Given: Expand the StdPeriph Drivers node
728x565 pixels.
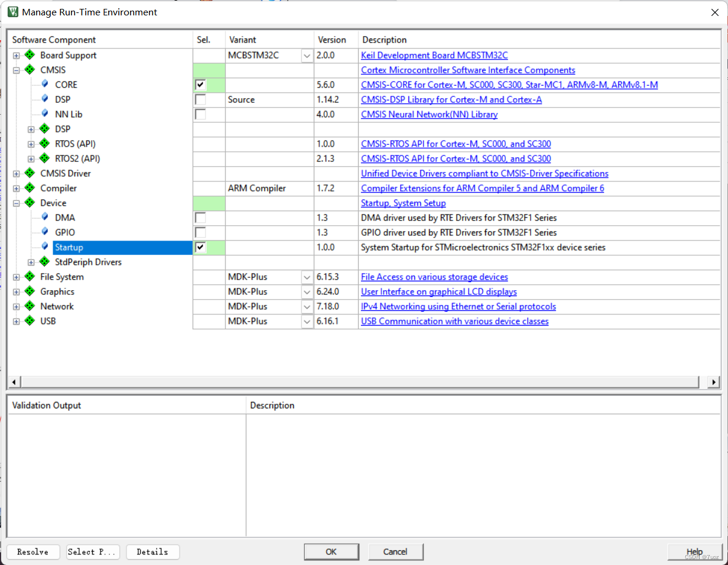Looking at the screenshot, I should pyautogui.click(x=31, y=262).
